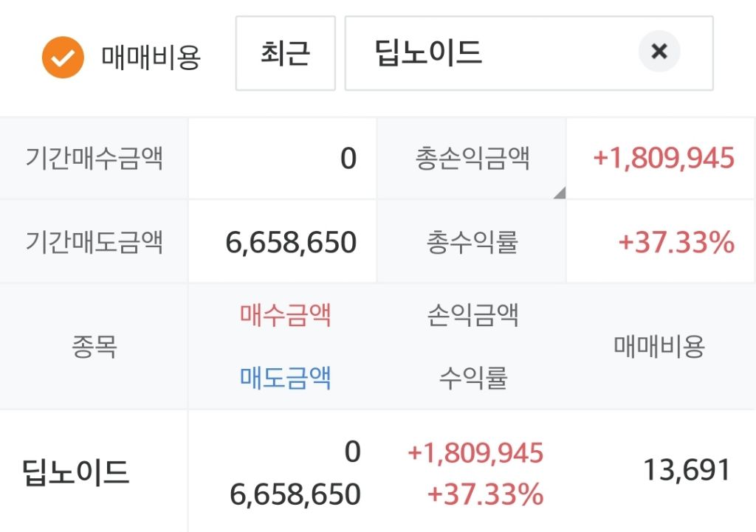The image size is (756, 532).
Task: Click the 기간매도금액 6,658,650 value
Action: (291, 242)
